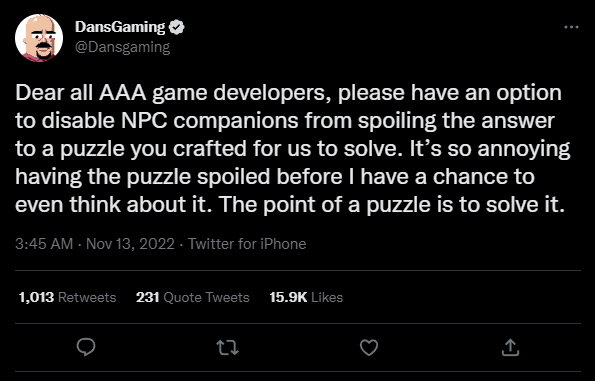
Task: Open the three-dot more options menu
Action: pos(571,27)
